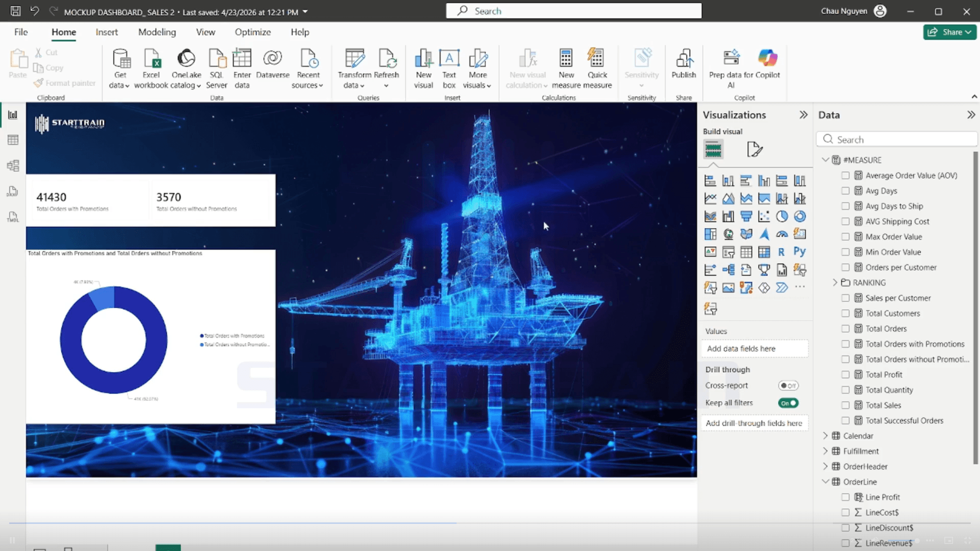The width and height of the screenshot is (980, 551).
Task: Click the Publish ribbon icon
Action: pos(683,64)
